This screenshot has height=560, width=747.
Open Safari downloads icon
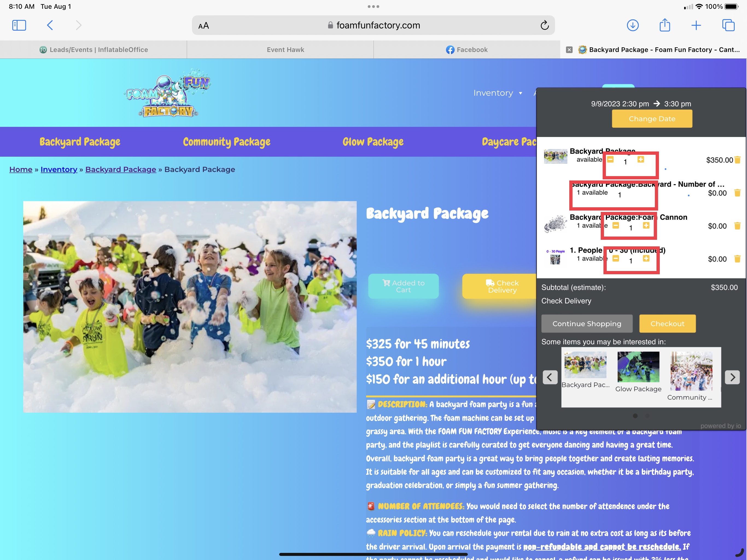coord(632,25)
